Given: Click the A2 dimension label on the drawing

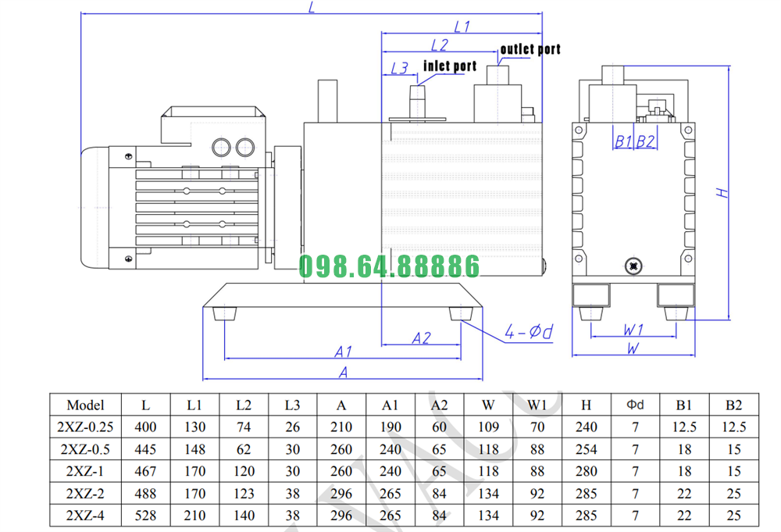Looking at the screenshot, I should [x=421, y=337].
